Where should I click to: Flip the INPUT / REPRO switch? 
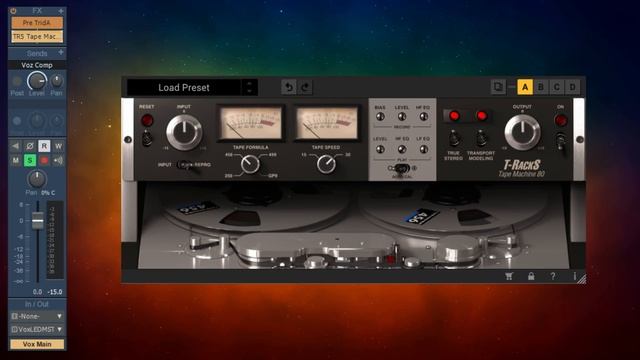187,165
